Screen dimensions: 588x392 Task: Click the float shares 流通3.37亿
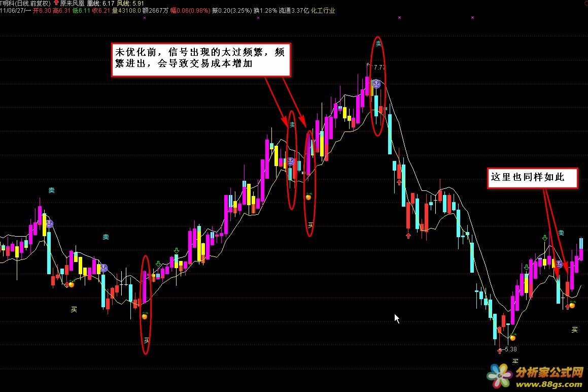pyautogui.click(x=294, y=11)
